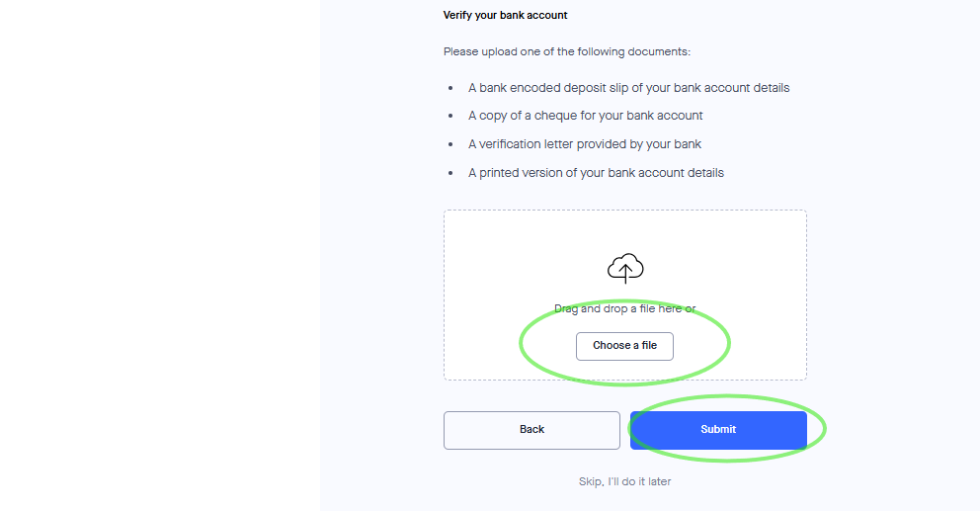The image size is (980, 511).
Task: Click the 'Drag and drop a file here or' text
Action: [x=624, y=309]
